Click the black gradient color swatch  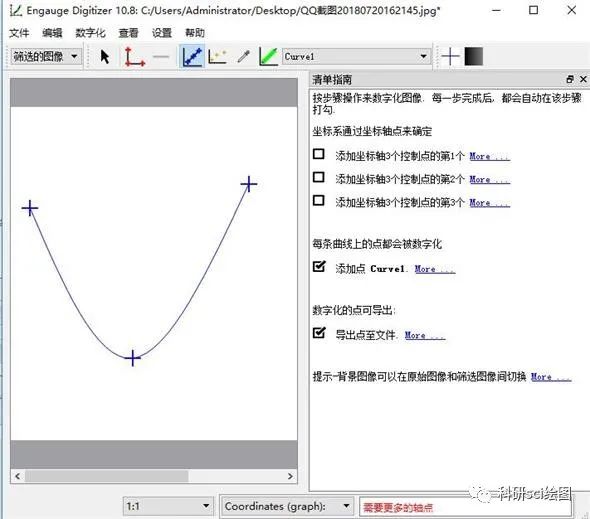click(474, 56)
